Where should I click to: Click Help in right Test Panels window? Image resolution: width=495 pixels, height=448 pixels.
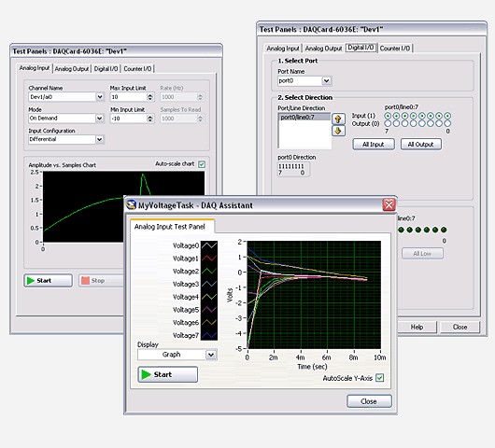tap(417, 328)
